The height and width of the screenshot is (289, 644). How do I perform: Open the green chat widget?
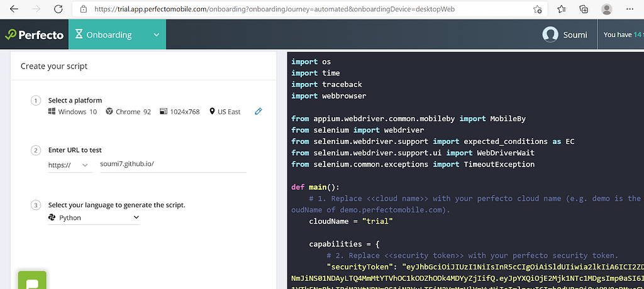tap(33, 280)
